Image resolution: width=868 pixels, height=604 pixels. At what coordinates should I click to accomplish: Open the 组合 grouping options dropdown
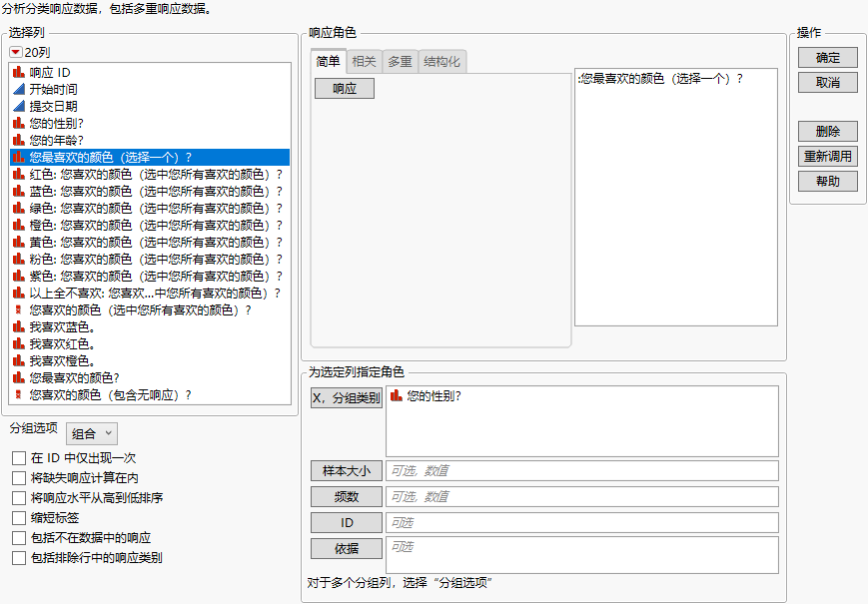(x=92, y=433)
